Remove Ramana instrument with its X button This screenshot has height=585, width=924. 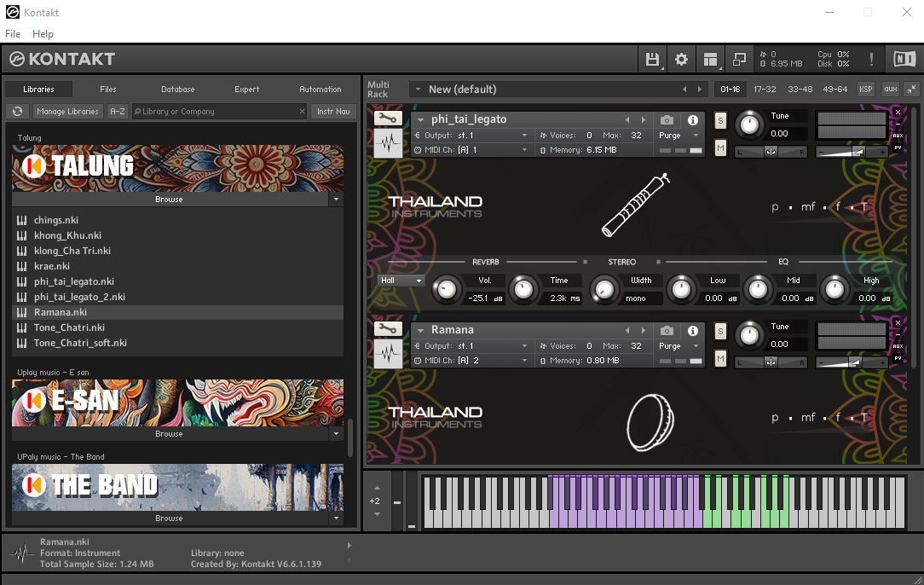(x=898, y=322)
